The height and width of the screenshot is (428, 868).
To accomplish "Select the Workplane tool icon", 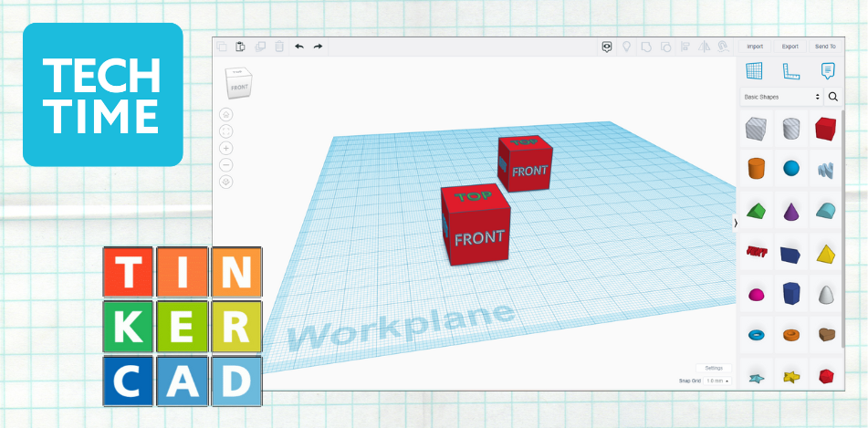I will click(754, 71).
